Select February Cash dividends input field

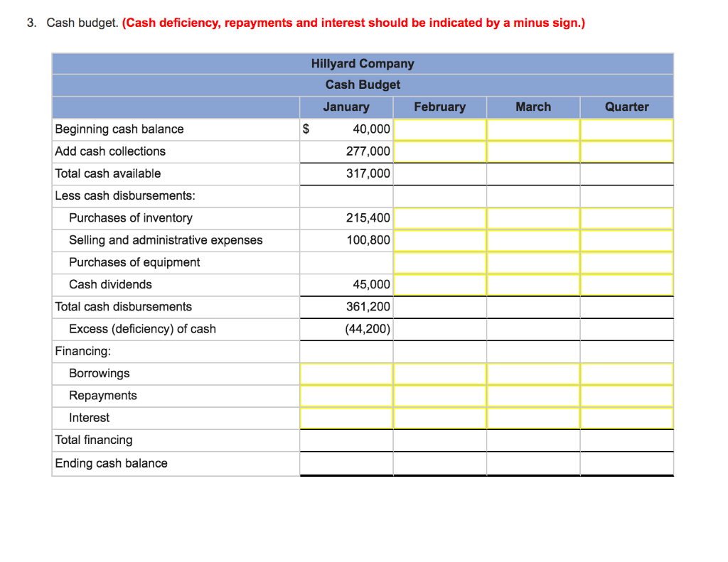coord(439,285)
